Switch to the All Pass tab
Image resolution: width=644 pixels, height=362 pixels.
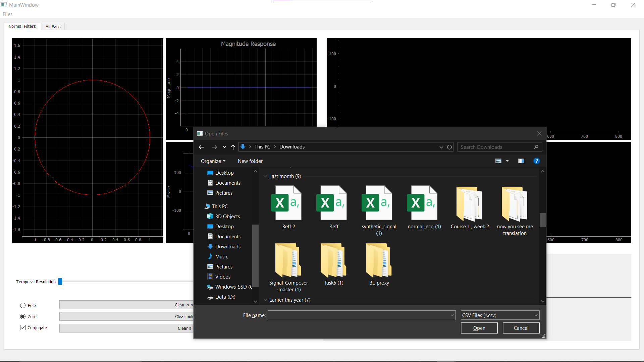[52, 26]
